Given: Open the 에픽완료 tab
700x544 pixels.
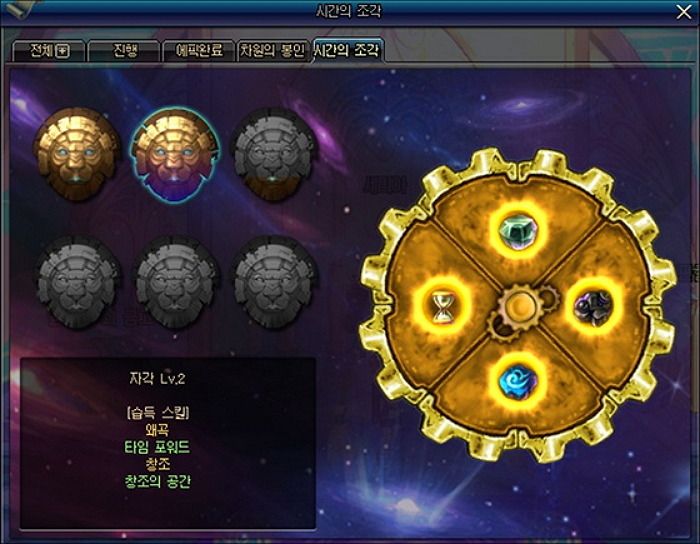Looking at the screenshot, I should point(200,50).
